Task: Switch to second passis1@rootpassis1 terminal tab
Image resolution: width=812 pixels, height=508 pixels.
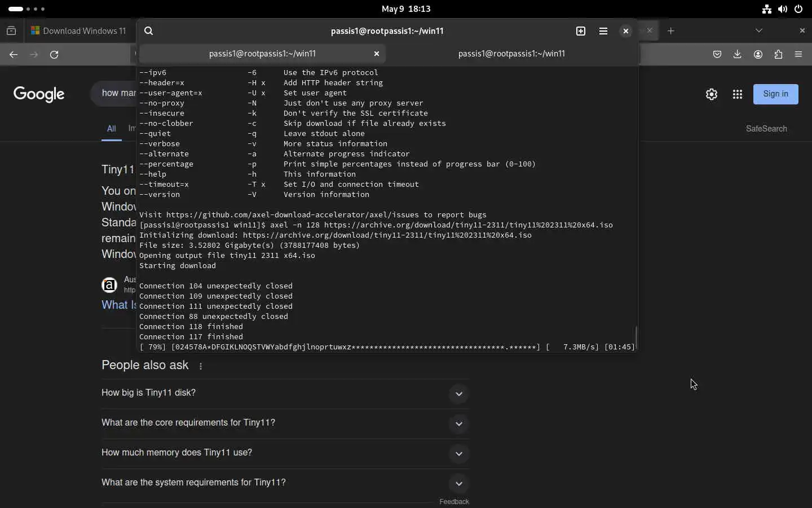Action: pyautogui.click(x=511, y=54)
